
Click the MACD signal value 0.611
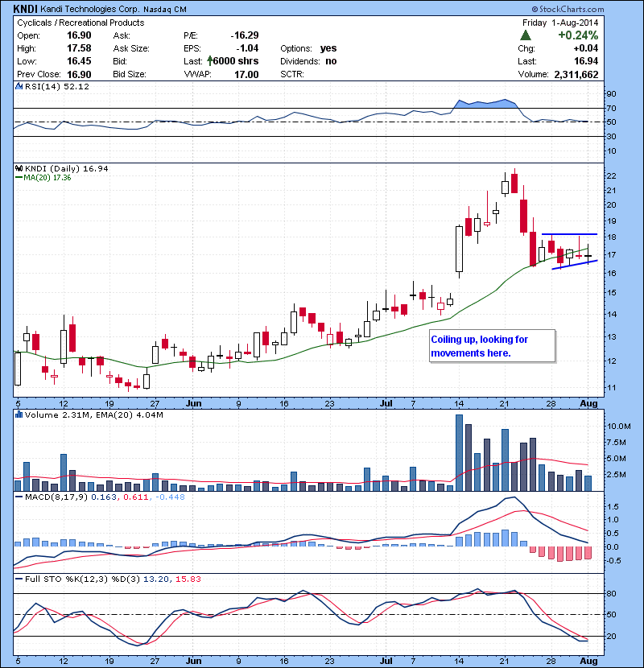135,497
